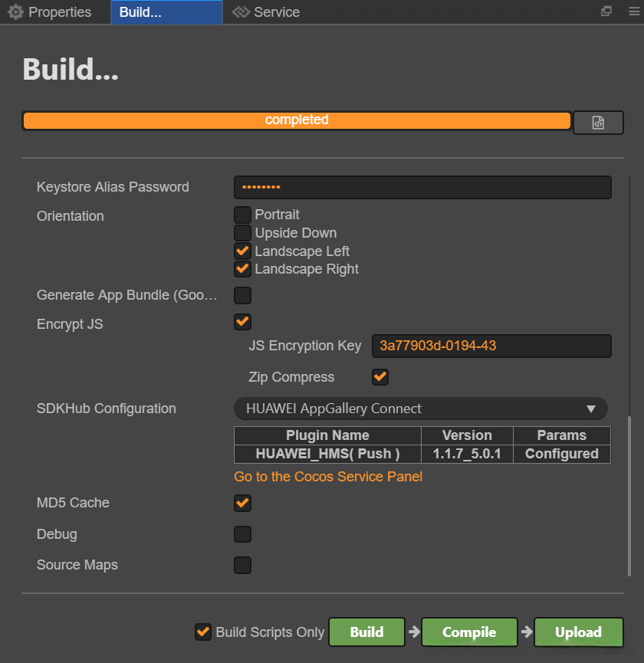Open the build log file icon button

coord(598,123)
